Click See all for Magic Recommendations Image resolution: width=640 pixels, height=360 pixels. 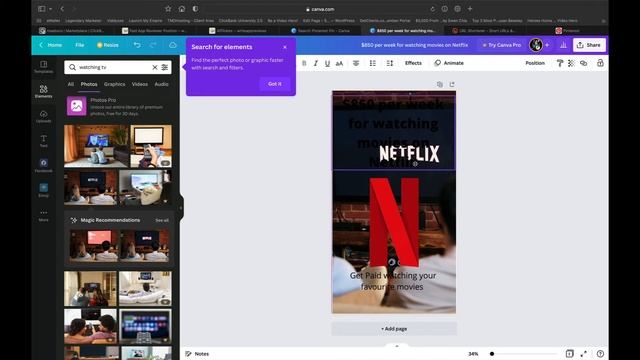coord(162,220)
